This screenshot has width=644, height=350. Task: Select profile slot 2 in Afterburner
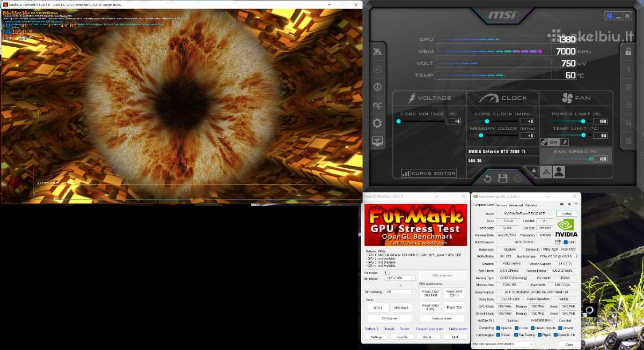tap(628, 87)
